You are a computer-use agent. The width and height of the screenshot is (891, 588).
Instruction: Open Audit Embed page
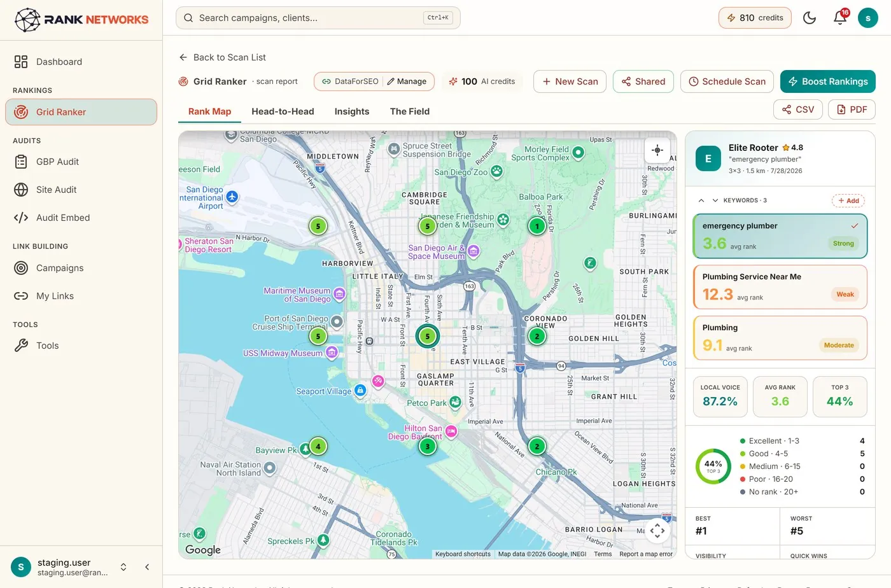point(81,218)
